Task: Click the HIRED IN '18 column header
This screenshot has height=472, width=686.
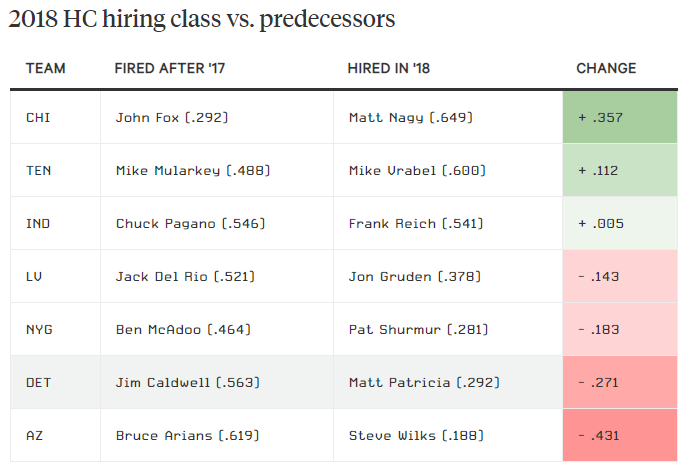Action: (x=391, y=69)
